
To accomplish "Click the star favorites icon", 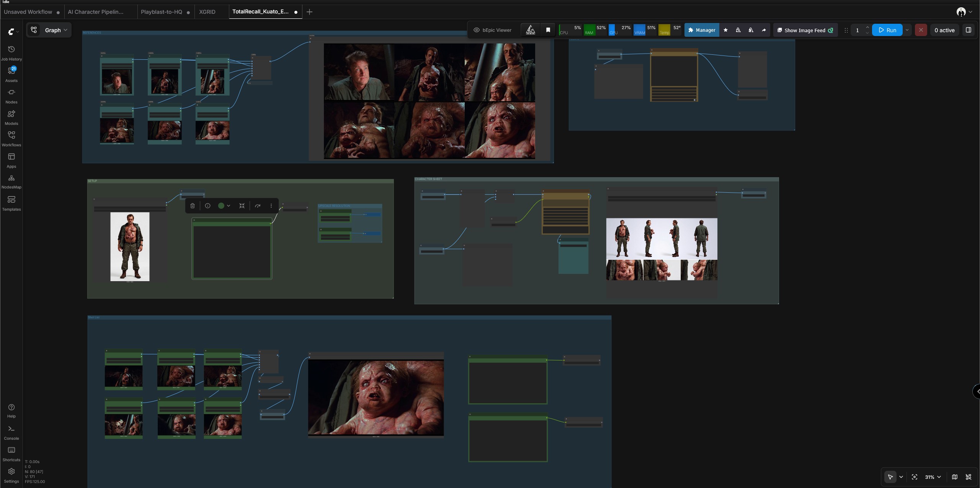I will [725, 30].
